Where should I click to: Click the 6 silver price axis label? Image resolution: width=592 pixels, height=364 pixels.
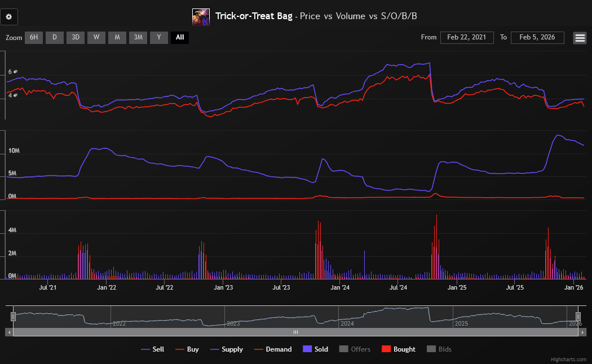pos(12,72)
